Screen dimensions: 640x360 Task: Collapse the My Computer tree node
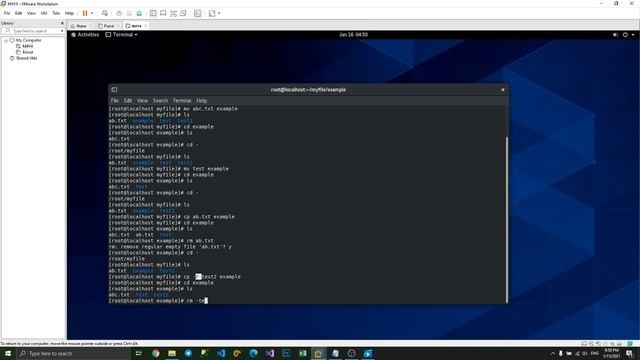coord(6,40)
